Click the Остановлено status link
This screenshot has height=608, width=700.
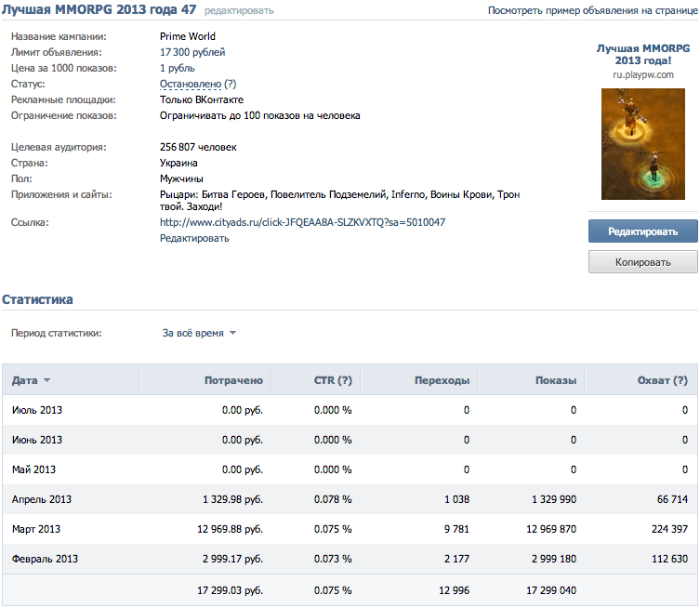191,84
